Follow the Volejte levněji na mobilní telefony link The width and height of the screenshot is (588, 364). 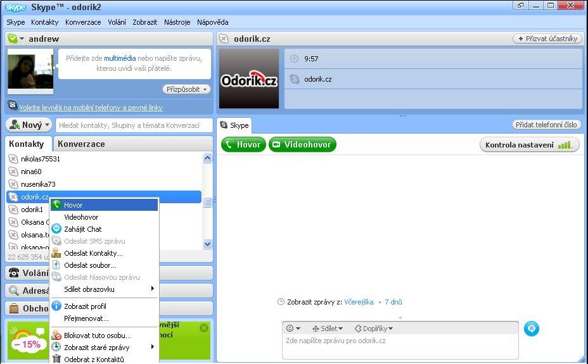[x=91, y=108]
